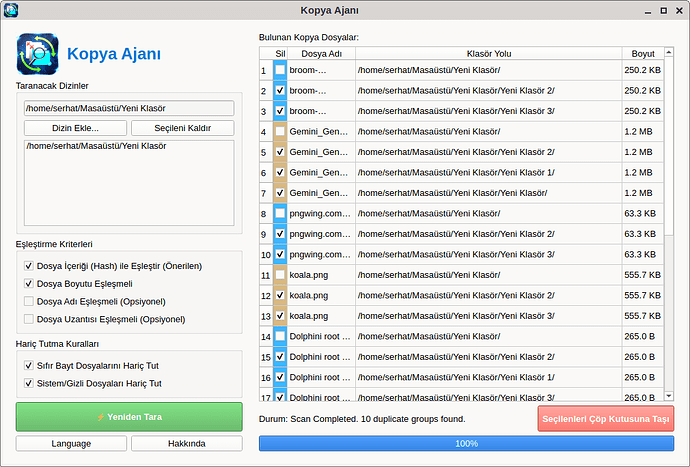Start rescan with Yeniden Tara
This screenshot has height=467, width=690.
pyautogui.click(x=129, y=416)
